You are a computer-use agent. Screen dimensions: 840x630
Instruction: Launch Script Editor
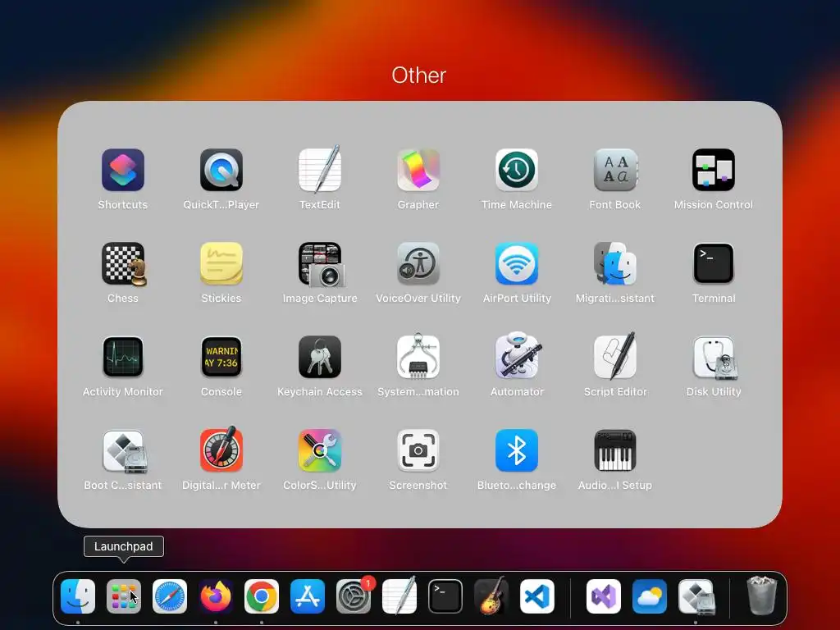615,356
